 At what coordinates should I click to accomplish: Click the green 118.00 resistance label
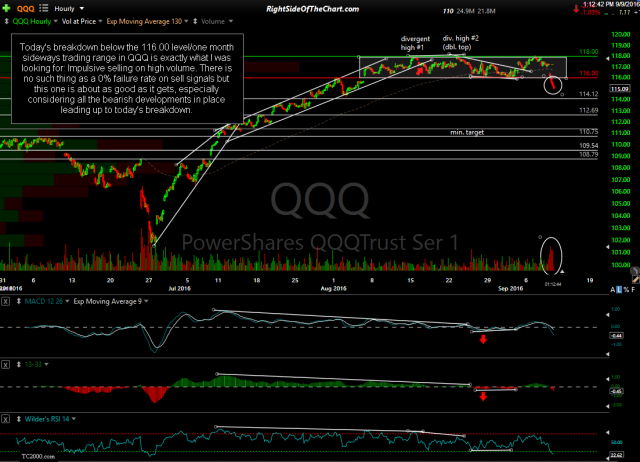[x=589, y=52]
